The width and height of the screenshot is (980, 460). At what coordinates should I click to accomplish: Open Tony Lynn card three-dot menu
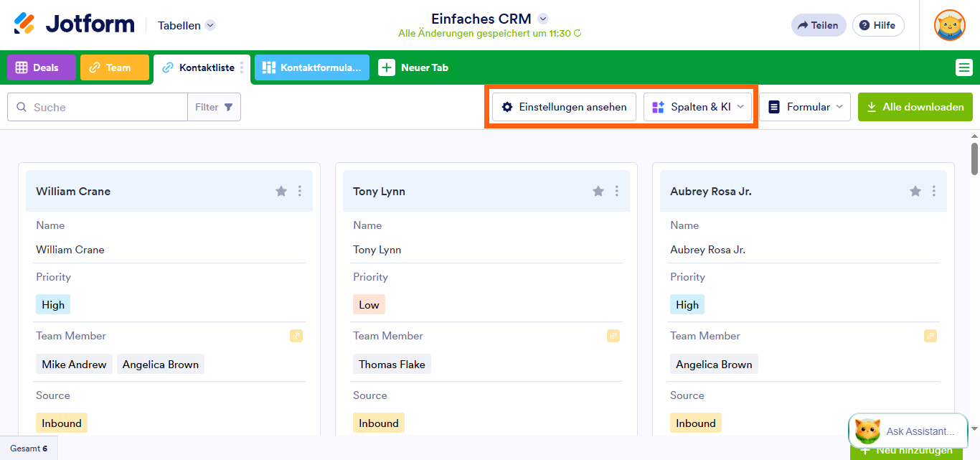(x=617, y=191)
